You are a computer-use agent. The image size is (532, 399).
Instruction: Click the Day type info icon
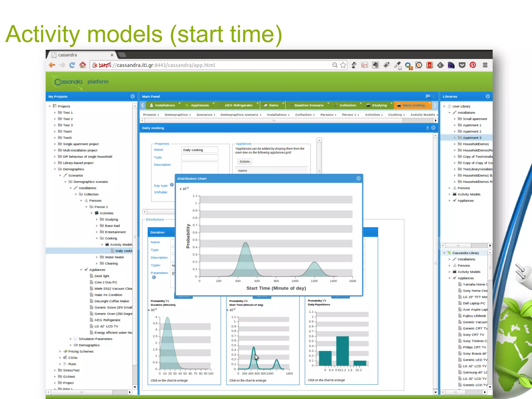172,185
